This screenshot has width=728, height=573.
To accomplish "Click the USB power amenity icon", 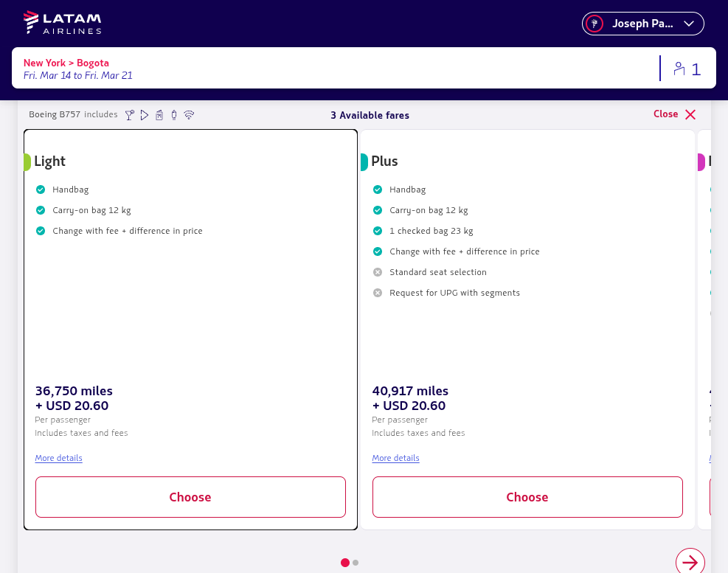I will pos(174,115).
